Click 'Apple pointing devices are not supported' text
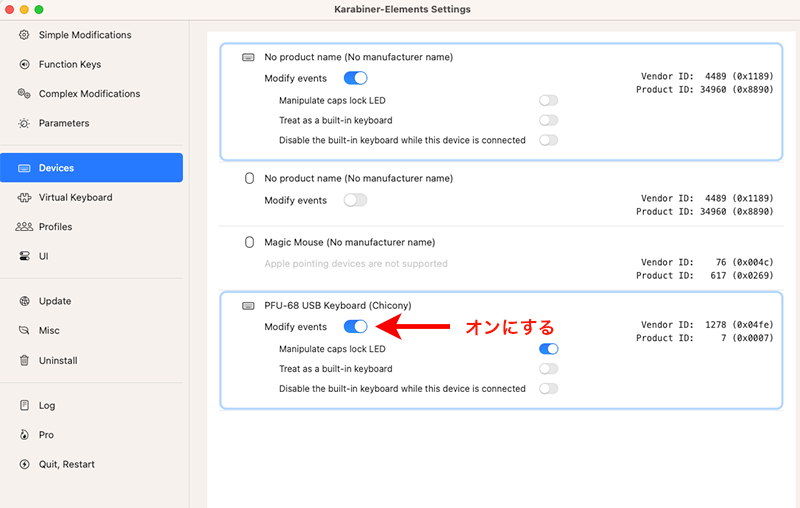This screenshot has height=508, width=800. pos(356,264)
